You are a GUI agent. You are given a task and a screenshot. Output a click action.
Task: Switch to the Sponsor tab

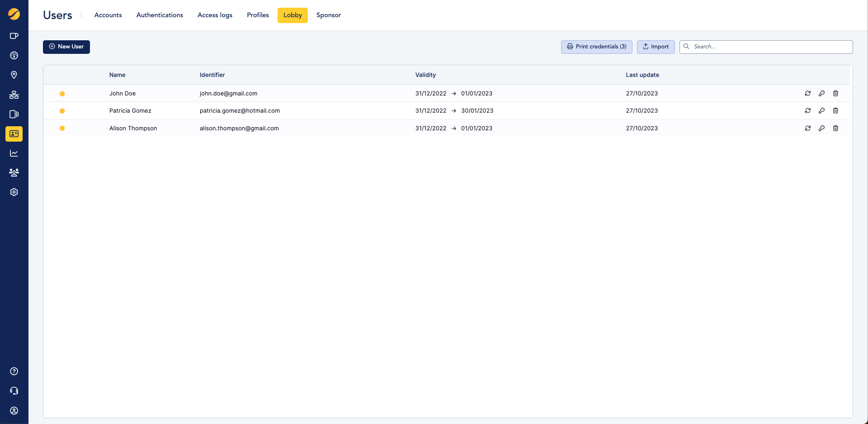(x=328, y=15)
